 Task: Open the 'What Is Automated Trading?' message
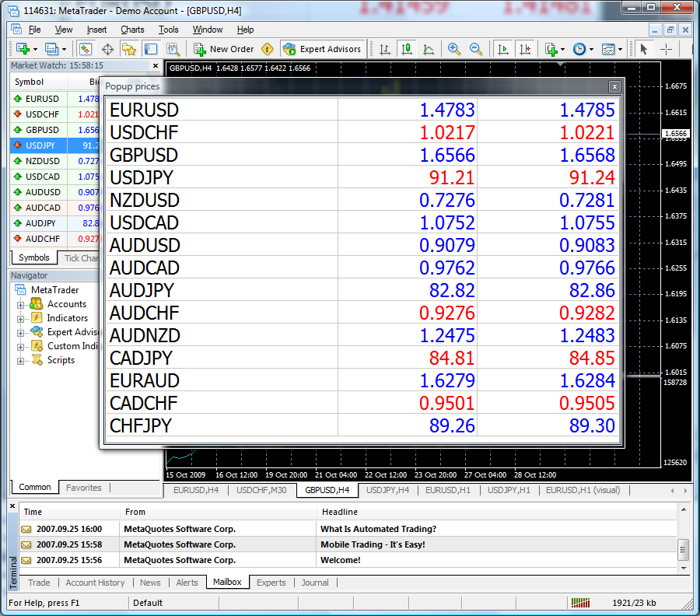point(348,529)
